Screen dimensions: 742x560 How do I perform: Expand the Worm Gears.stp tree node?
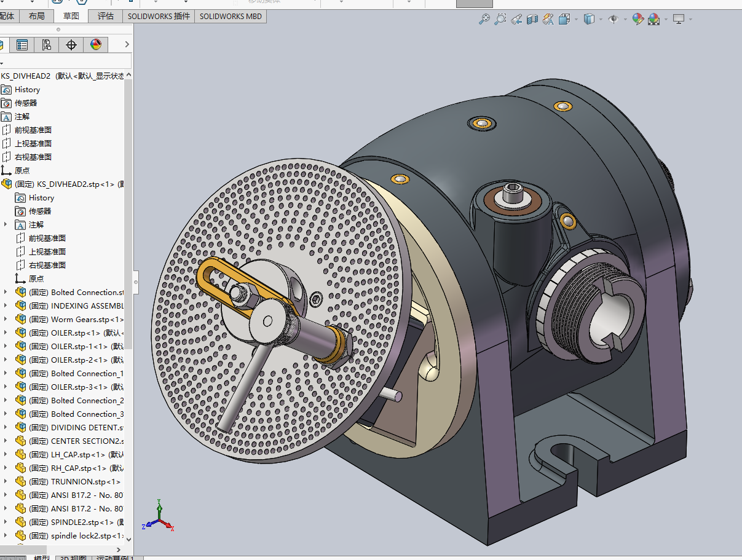click(x=6, y=320)
